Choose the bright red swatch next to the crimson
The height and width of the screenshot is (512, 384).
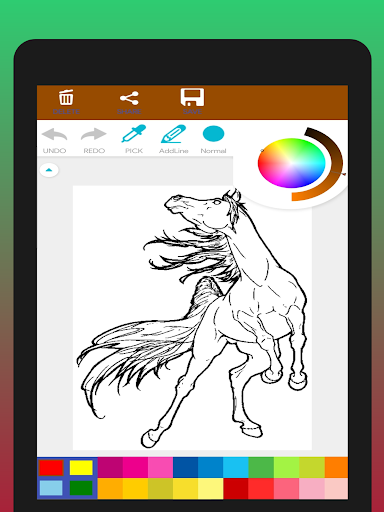(x=261, y=489)
